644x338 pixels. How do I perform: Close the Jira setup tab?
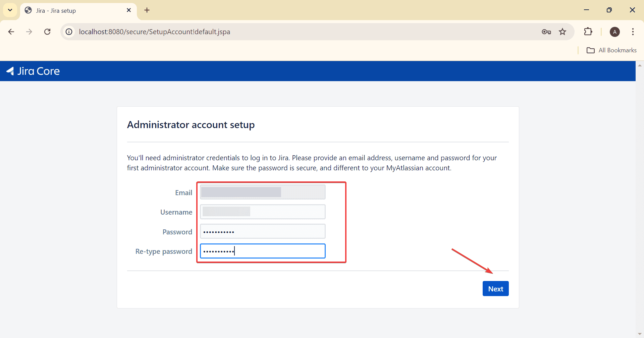click(129, 10)
